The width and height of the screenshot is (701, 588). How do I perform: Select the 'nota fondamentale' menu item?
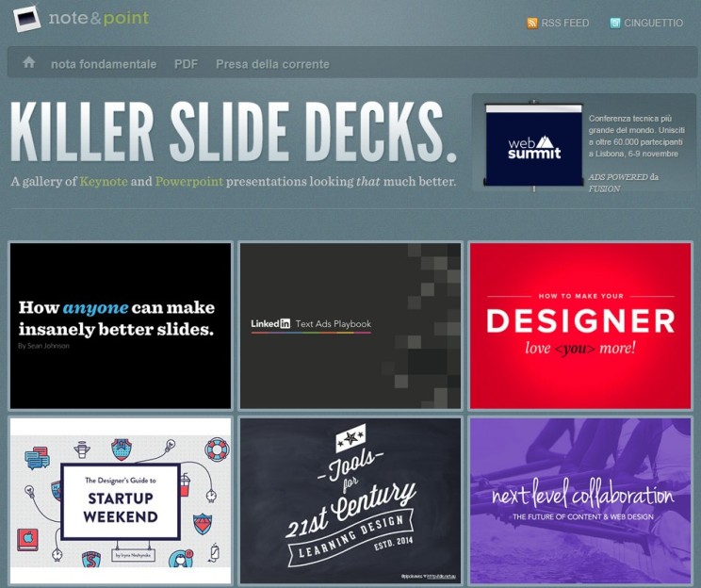(x=104, y=64)
